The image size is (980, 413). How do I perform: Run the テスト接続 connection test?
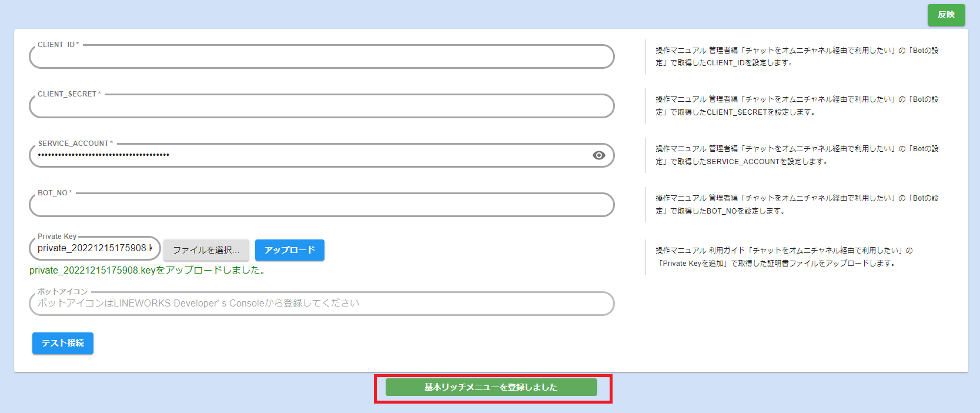(x=62, y=343)
